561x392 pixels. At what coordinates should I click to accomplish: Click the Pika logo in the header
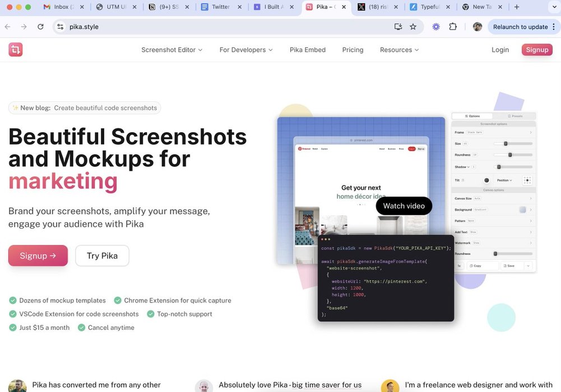coord(16,50)
